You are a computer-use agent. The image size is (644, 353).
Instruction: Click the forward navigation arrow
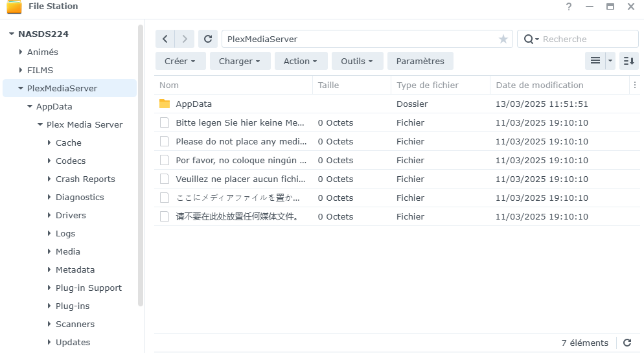pos(185,39)
